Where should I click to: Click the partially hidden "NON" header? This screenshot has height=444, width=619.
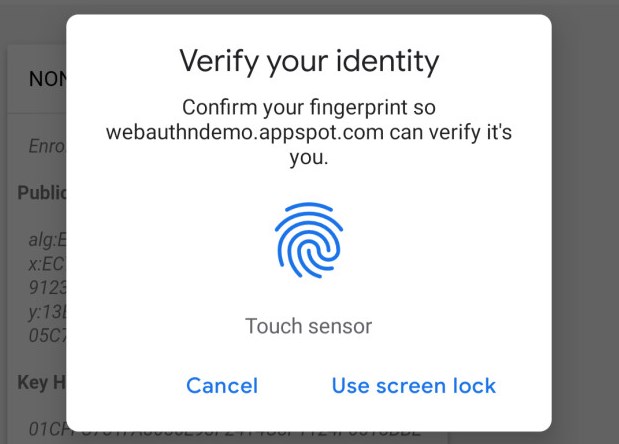pos(46,79)
